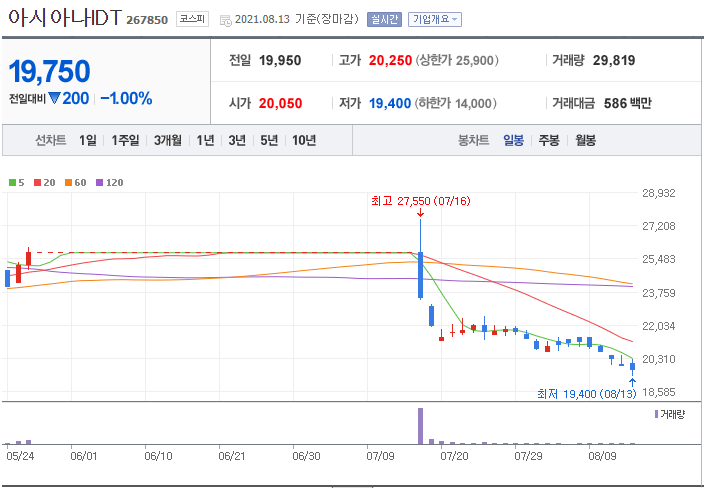Click the calendar clock icon beside 2021.08.13

(x=226, y=20)
